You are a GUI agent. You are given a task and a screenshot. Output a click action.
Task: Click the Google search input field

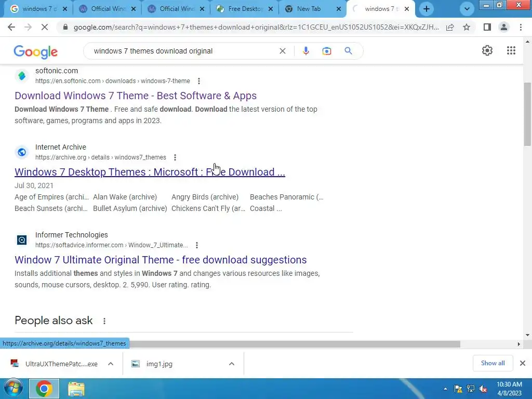[x=183, y=51]
